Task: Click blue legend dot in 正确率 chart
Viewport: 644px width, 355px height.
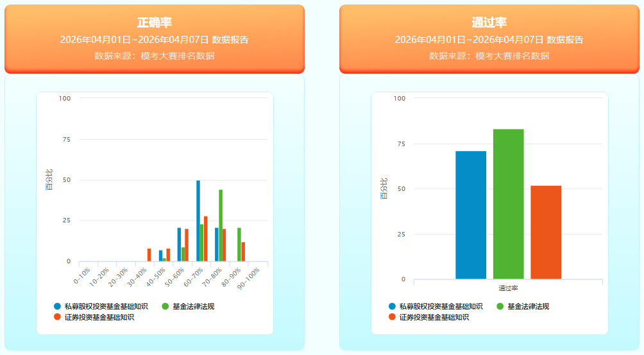Action: 58,306
